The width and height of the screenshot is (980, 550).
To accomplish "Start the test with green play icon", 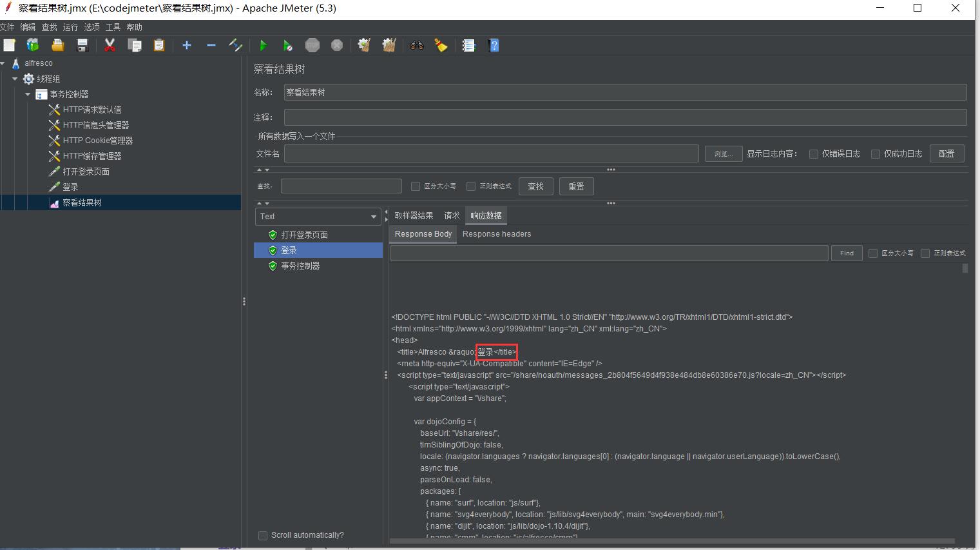I will (263, 45).
